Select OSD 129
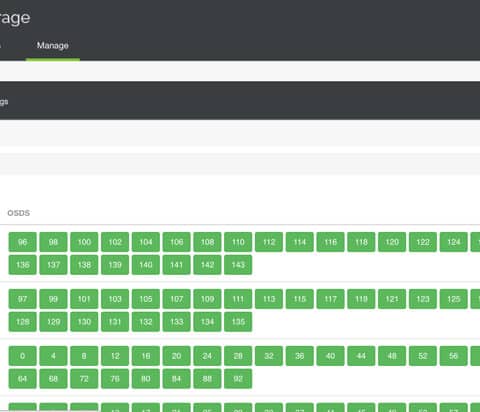 tap(53, 322)
